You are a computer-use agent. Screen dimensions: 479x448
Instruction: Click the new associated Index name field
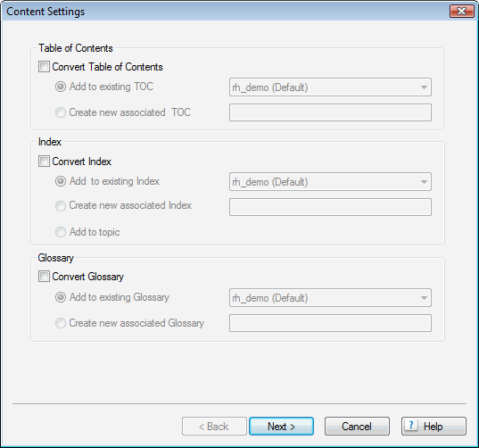[330, 207]
